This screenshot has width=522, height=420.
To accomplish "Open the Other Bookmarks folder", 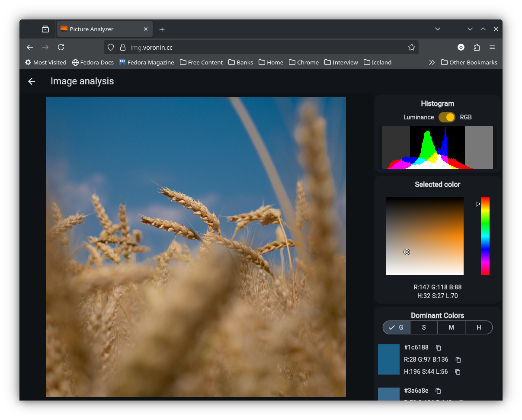I will tap(469, 62).
